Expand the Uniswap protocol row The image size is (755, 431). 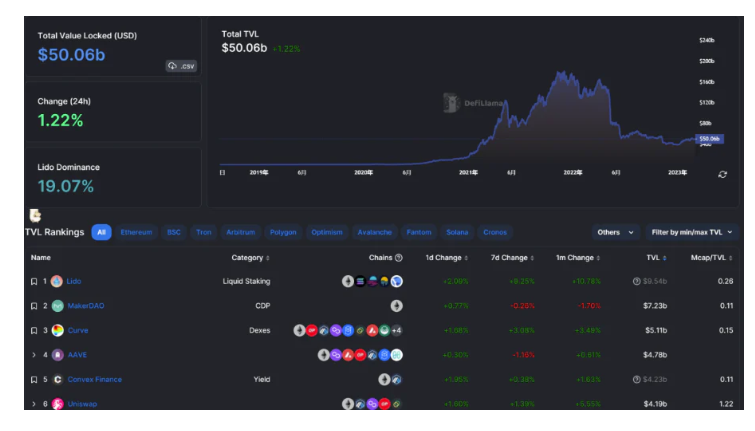(34, 404)
